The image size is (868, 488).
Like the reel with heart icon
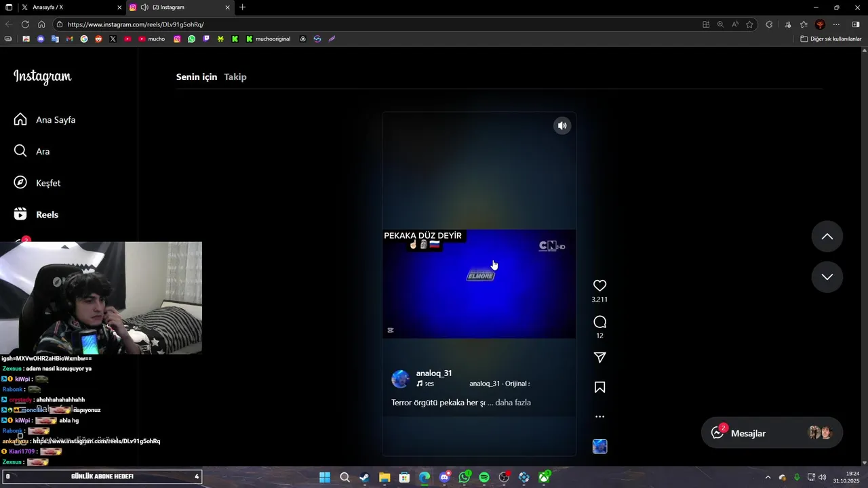tap(599, 286)
